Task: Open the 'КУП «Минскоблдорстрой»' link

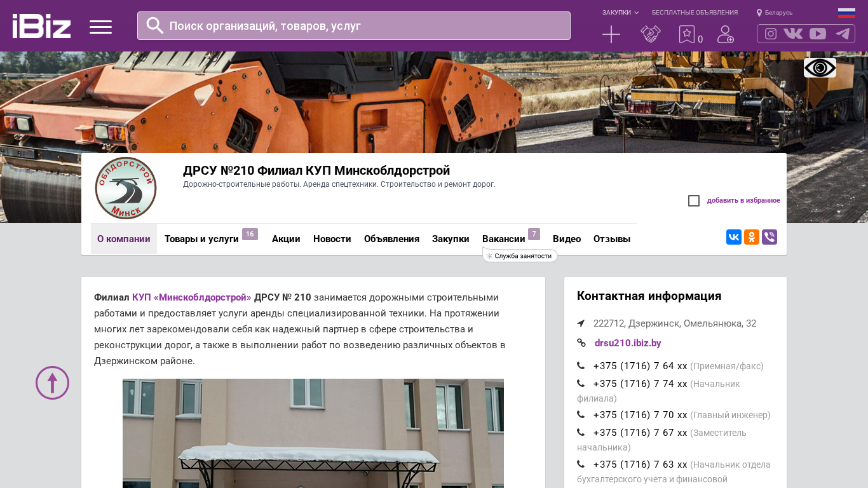Action: pos(192,297)
